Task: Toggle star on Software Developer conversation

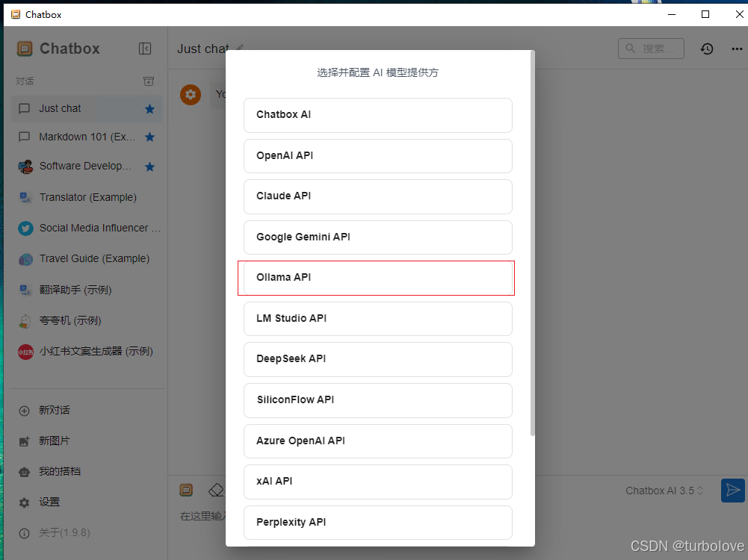Action: coord(149,167)
